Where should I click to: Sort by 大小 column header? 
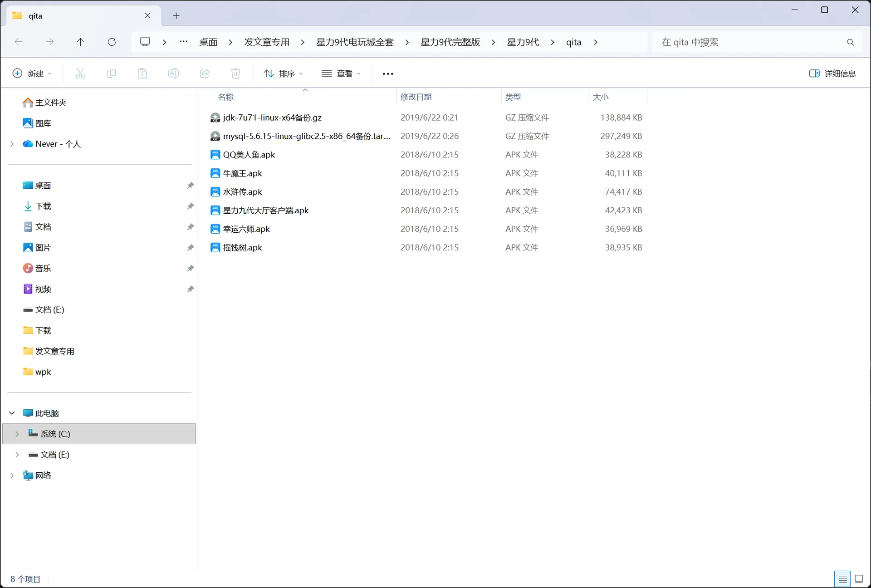point(618,97)
